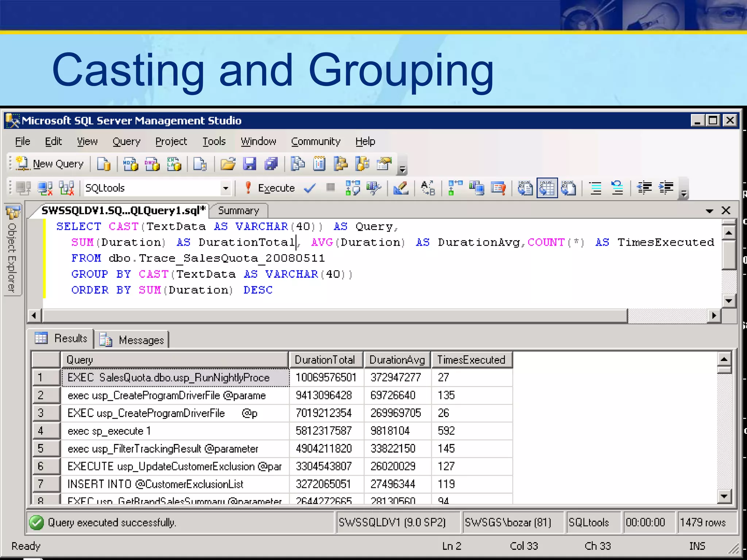This screenshot has height=560, width=747.
Task: Toggle Results to File mode
Action: pos(568,188)
